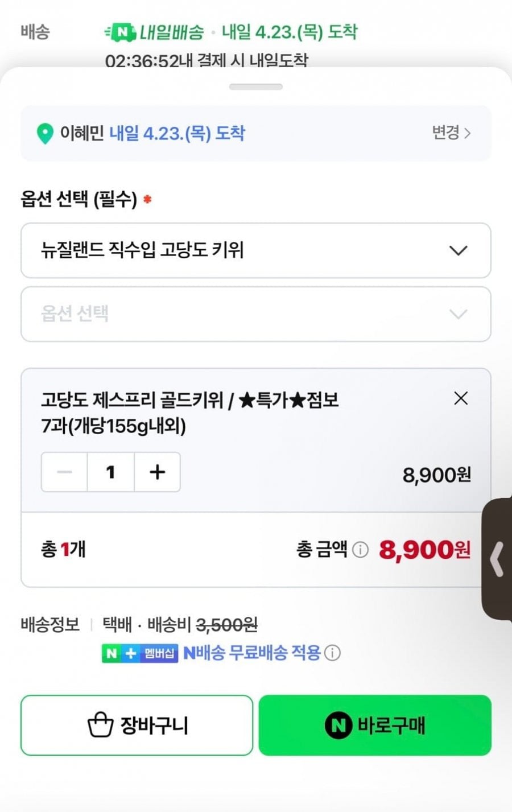Decrease quantity with the minus button
Screen dimensions: 512x812
(x=65, y=472)
